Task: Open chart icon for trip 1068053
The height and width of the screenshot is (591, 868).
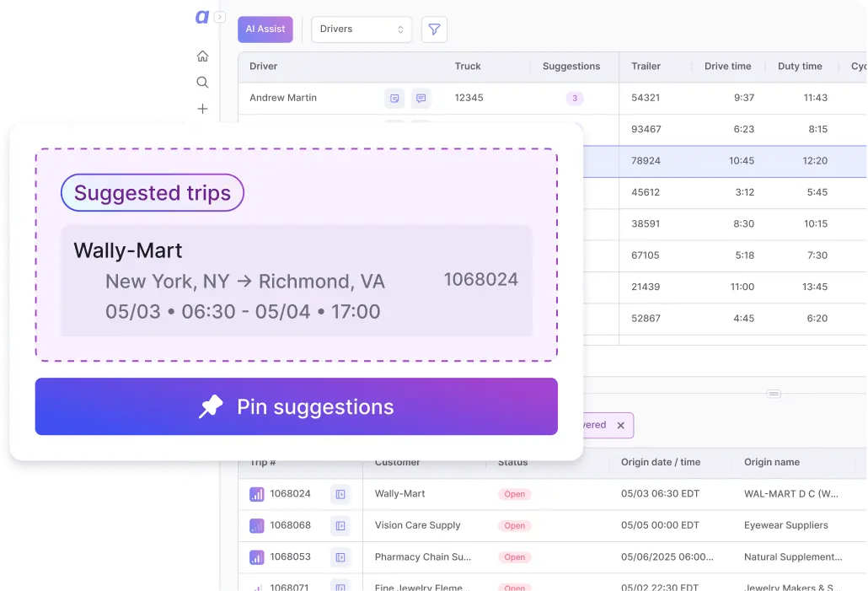Action: (x=256, y=557)
